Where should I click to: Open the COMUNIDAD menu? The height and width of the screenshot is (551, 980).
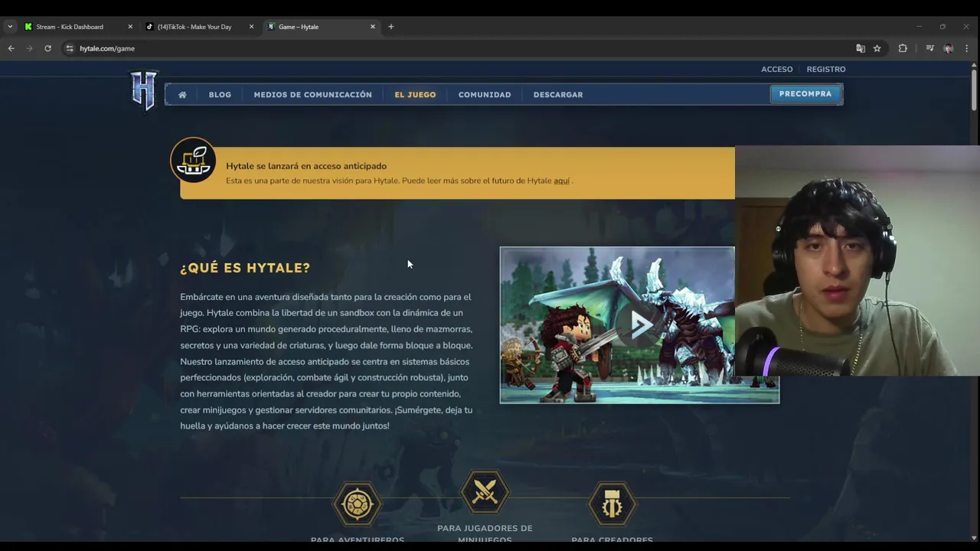[485, 95]
